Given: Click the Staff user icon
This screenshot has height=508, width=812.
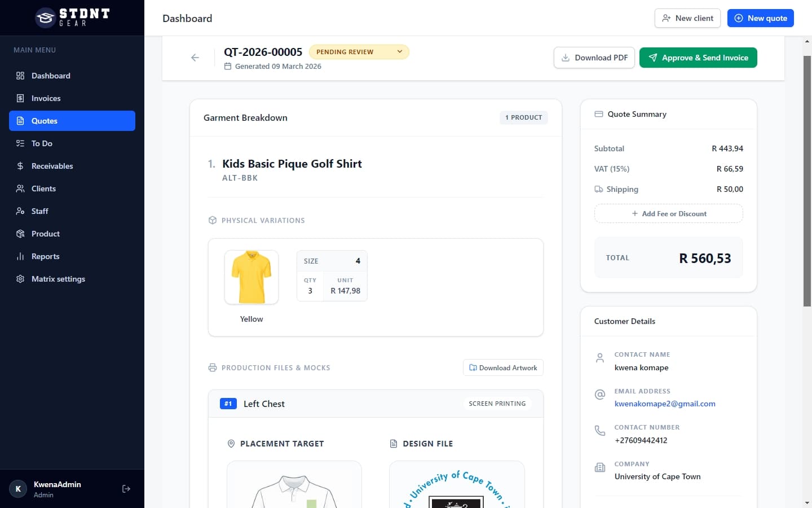Looking at the screenshot, I should [x=20, y=211].
